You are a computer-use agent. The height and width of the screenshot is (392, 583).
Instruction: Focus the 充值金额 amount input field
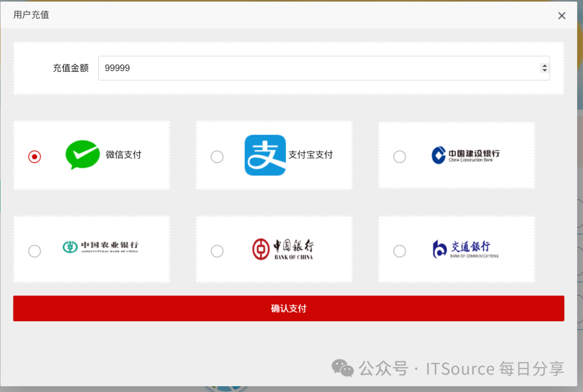pos(324,68)
